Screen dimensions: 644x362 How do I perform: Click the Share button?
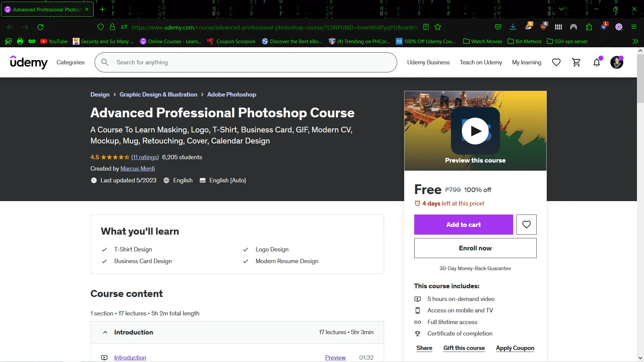[x=424, y=348]
